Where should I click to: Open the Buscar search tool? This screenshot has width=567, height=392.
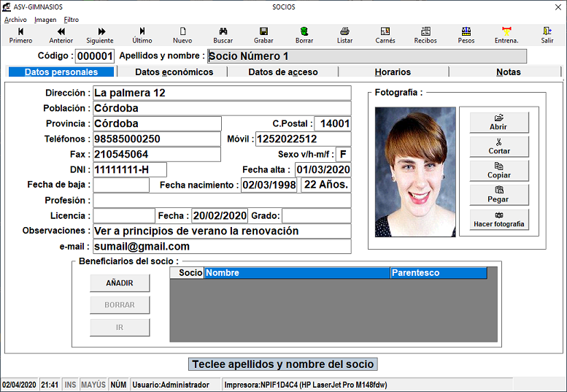point(223,35)
